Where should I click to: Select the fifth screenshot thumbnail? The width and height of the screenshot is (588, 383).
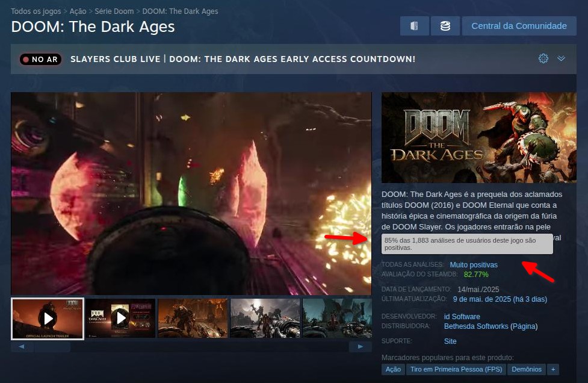[337, 318]
